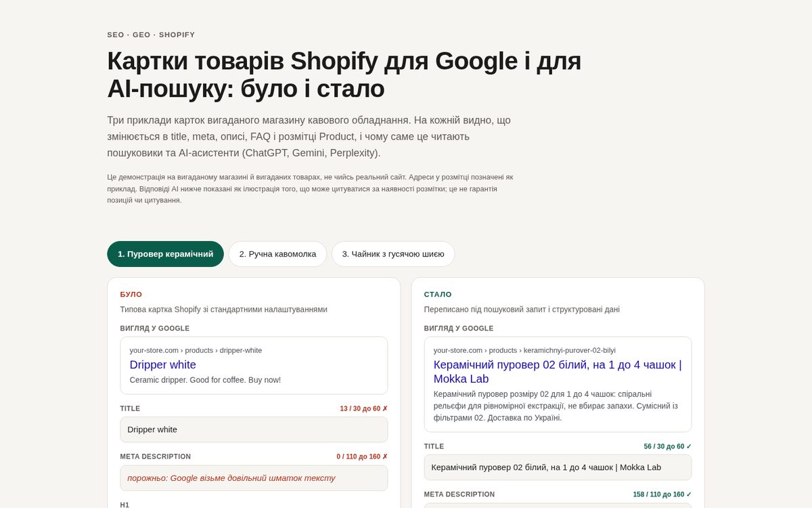Image resolution: width=812 pixels, height=508 pixels.
Task: Click the disclaimer starting 'Це демонстрація на вигаданому магазині'
Action: tap(310, 188)
